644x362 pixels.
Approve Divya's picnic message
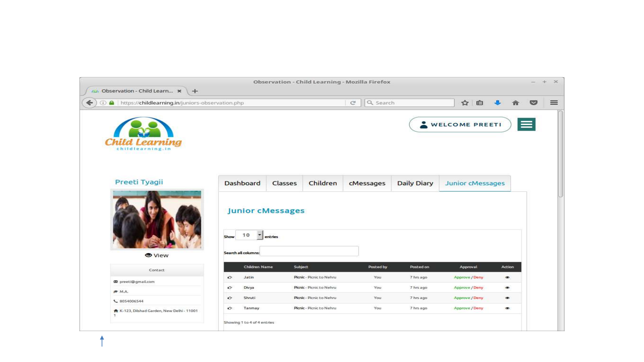pyautogui.click(x=462, y=288)
